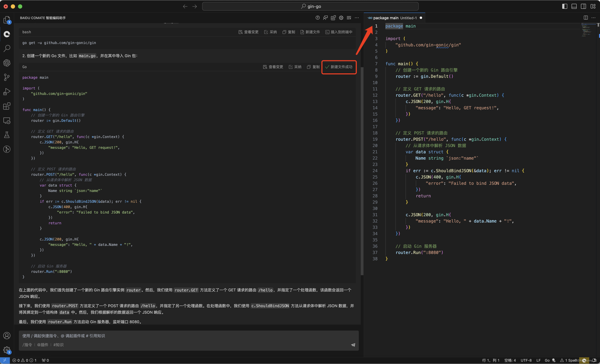This screenshot has width=600, height=364.
Task: Open the Baidu Comate sidebar icon
Action: coord(7,34)
